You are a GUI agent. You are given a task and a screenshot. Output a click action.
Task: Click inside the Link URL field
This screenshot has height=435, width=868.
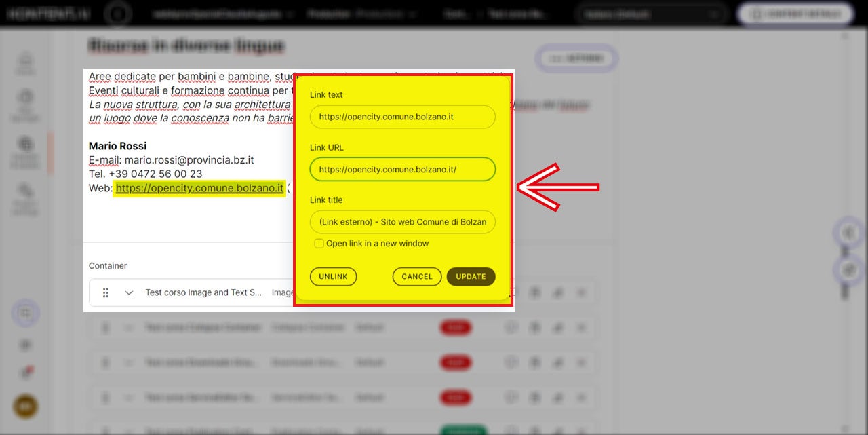click(402, 170)
